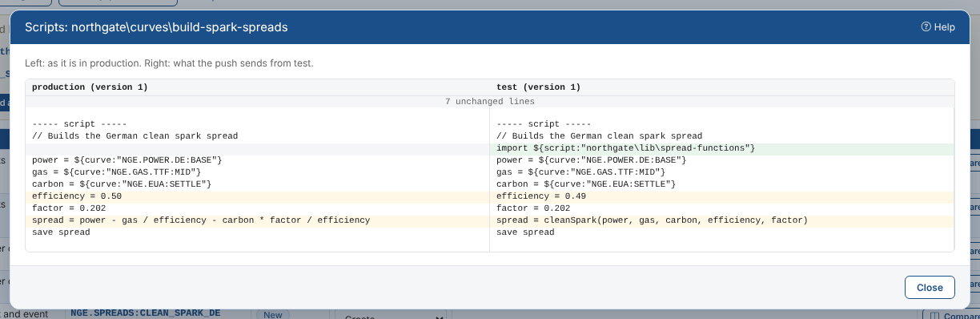Click the "production (version 1)" column header
The height and width of the screenshot is (319, 980).
(90, 87)
